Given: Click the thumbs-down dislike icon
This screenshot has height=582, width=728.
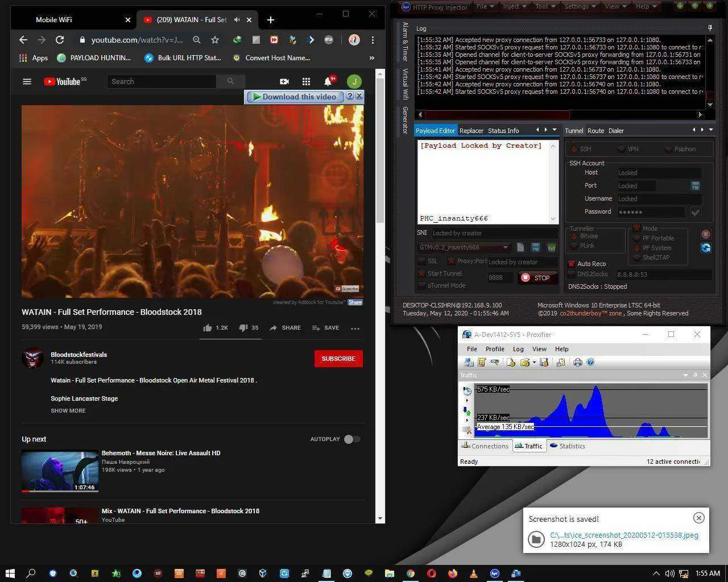Looking at the screenshot, I should [x=243, y=328].
